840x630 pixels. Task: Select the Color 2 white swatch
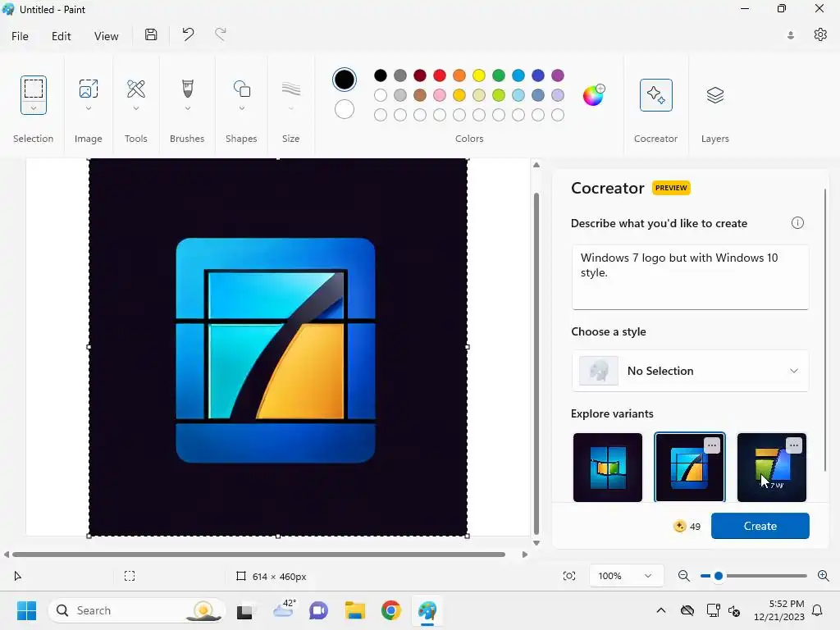tap(345, 109)
